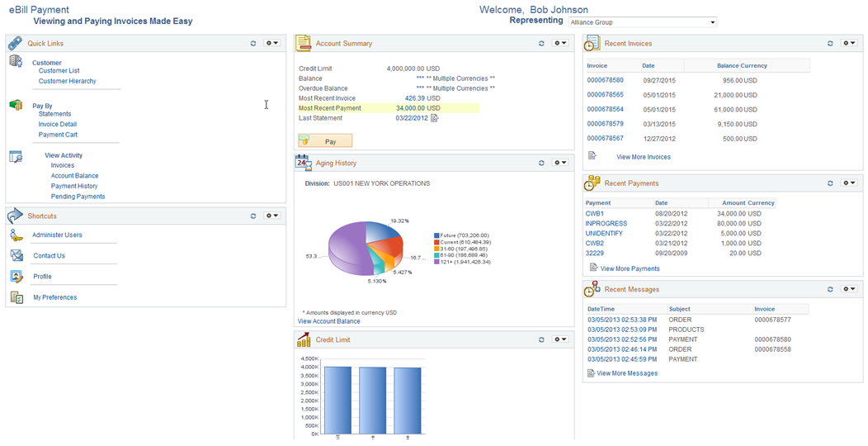Click the View Activity window icon
This screenshot has height=446, width=868.
(x=16, y=157)
